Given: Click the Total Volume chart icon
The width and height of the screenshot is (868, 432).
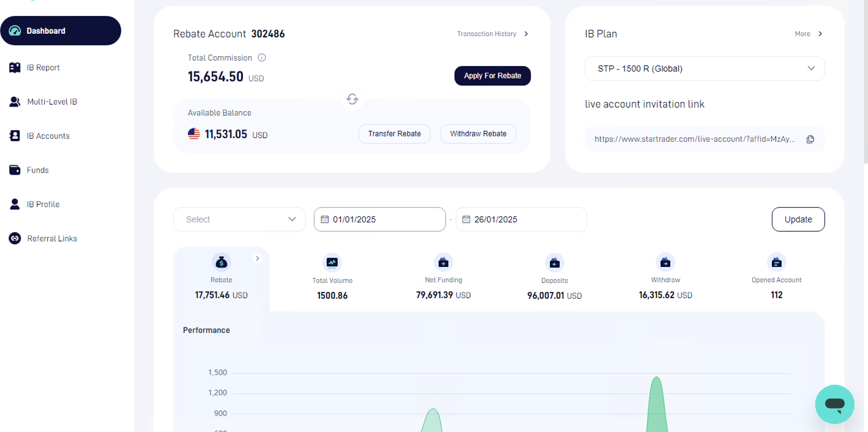Looking at the screenshot, I should pyautogui.click(x=332, y=262).
